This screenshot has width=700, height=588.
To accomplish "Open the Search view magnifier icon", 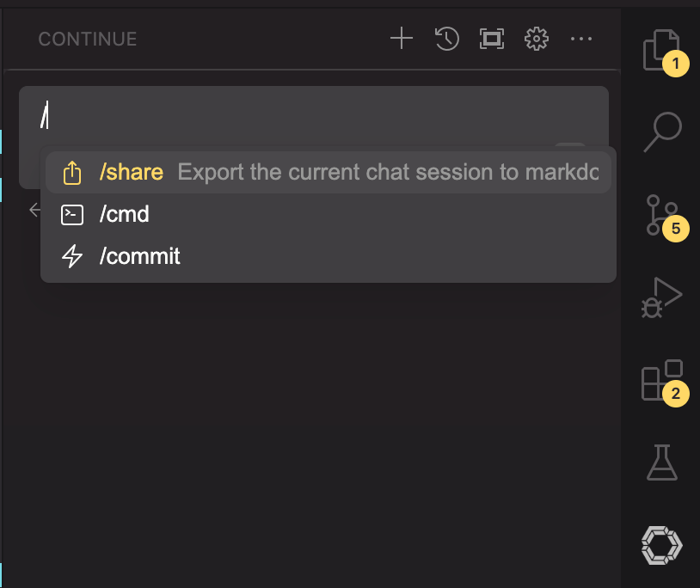I will click(x=661, y=132).
